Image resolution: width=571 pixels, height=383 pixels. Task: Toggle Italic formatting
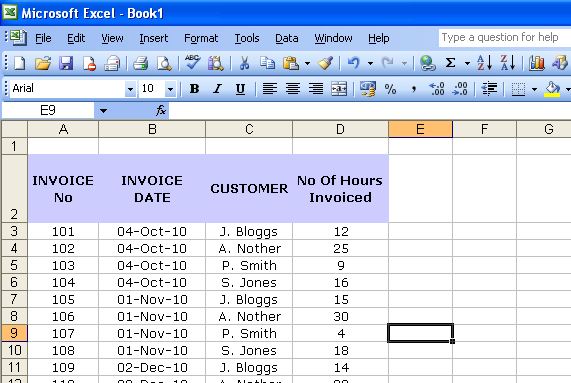tap(217, 88)
